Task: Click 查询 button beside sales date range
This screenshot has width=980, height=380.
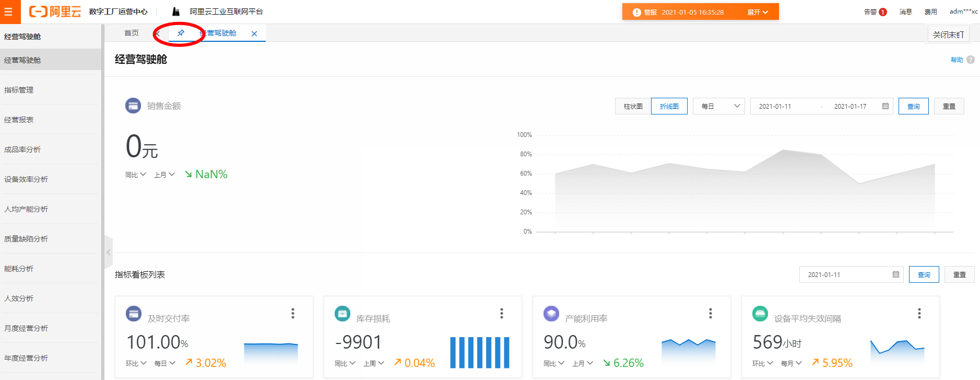Action: (914, 106)
